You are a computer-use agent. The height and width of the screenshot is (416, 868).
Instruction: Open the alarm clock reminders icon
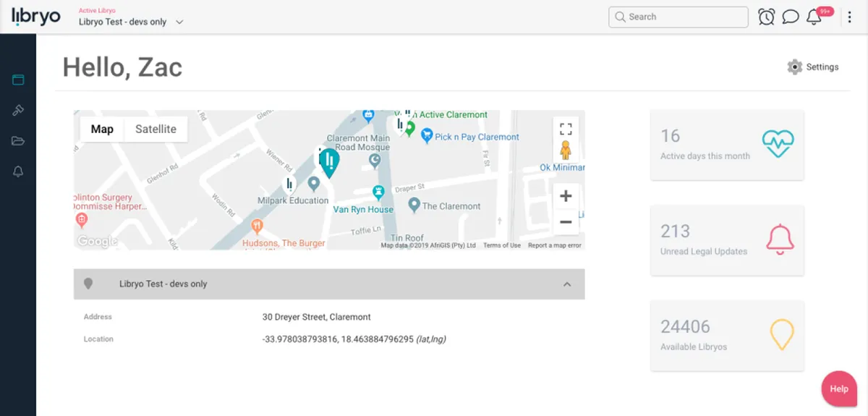coord(767,17)
